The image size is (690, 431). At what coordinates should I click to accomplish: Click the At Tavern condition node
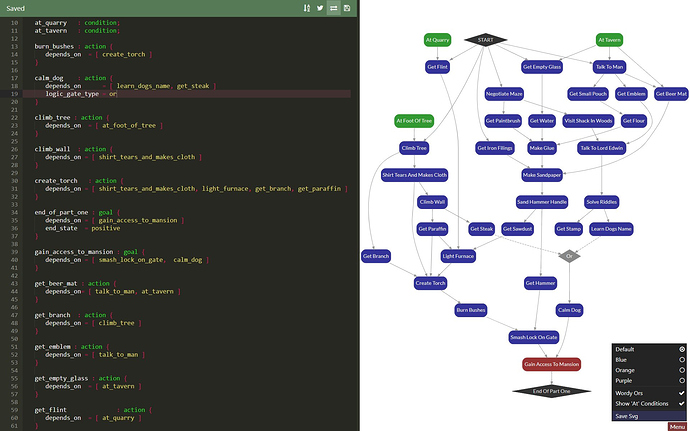609,40
